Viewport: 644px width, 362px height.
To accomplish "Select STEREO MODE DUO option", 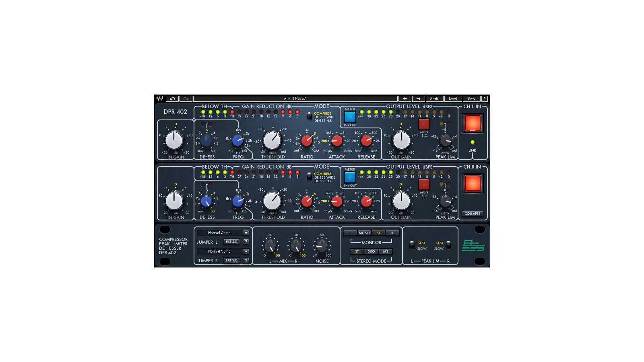I will [371, 251].
